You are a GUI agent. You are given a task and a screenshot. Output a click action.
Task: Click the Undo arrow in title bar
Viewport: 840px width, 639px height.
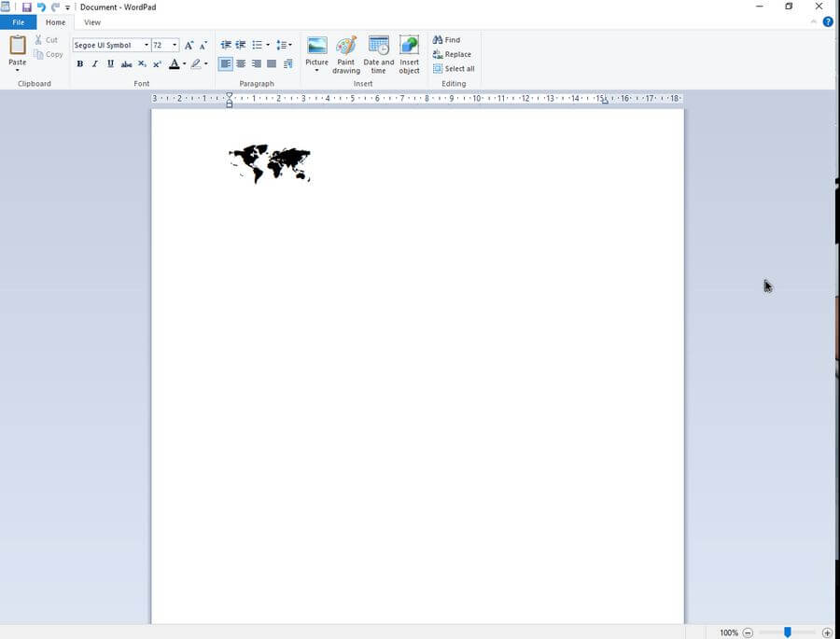[41, 7]
